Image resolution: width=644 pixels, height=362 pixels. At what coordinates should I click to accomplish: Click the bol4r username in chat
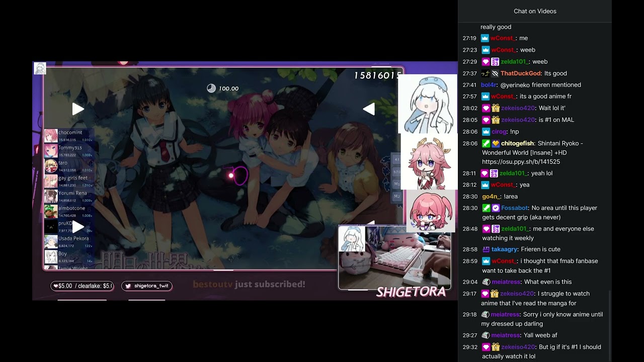point(489,85)
